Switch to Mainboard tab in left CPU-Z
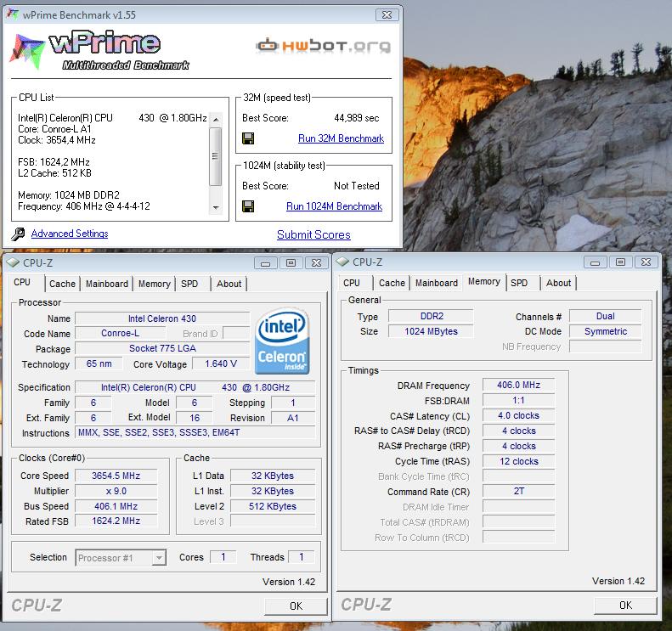The width and height of the screenshot is (672, 631). click(107, 284)
